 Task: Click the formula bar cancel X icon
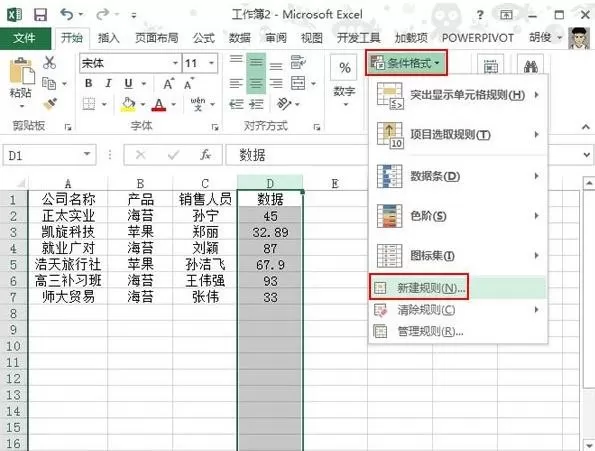pyautogui.click(x=140, y=155)
